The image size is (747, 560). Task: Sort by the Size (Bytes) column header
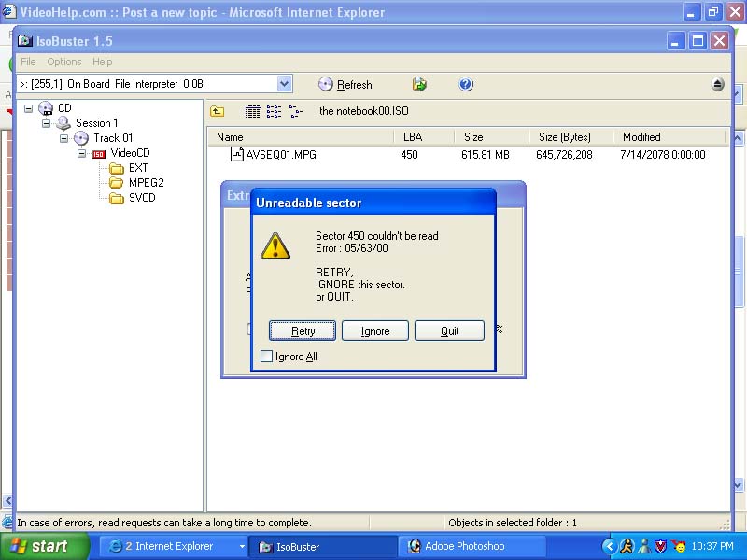tap(571, 137)
